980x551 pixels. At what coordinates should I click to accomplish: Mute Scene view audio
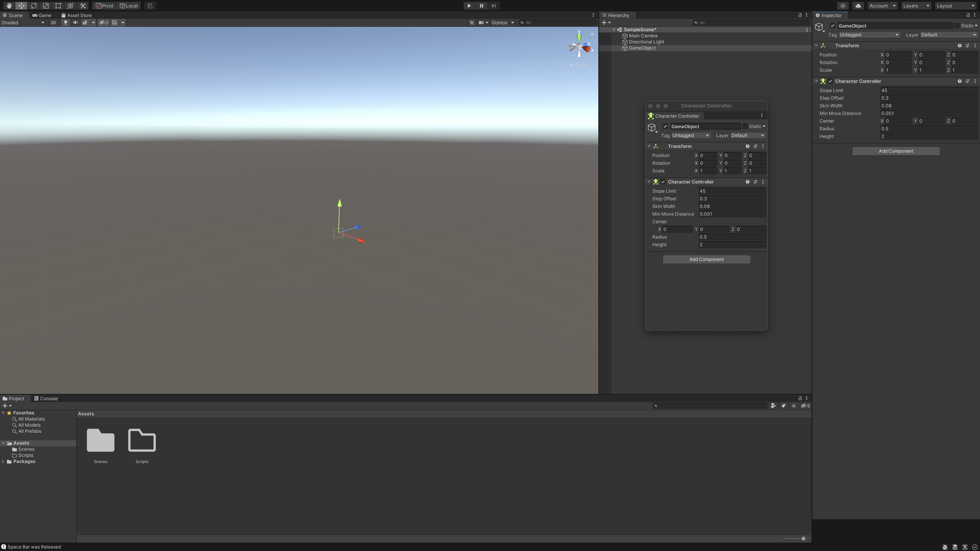(75, 22)
